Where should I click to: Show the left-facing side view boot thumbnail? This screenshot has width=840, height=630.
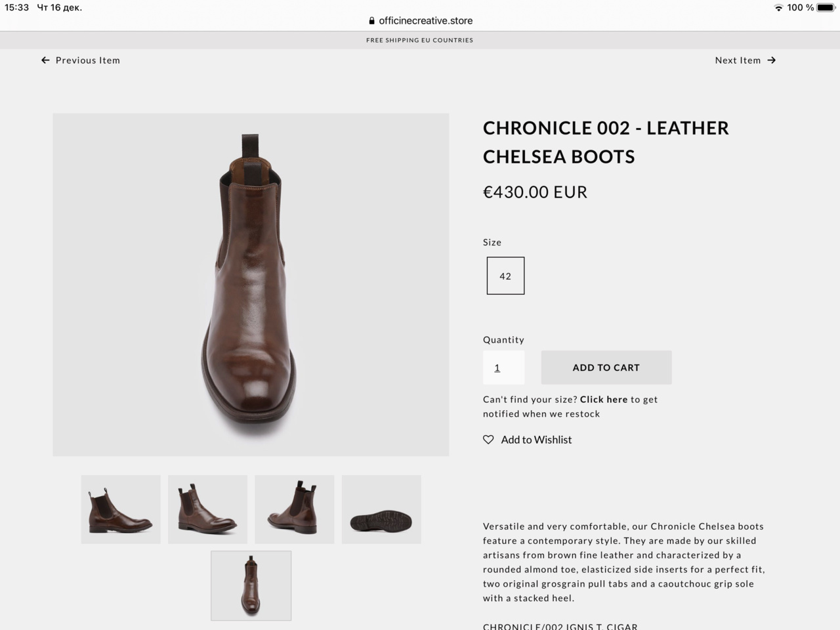121,509
